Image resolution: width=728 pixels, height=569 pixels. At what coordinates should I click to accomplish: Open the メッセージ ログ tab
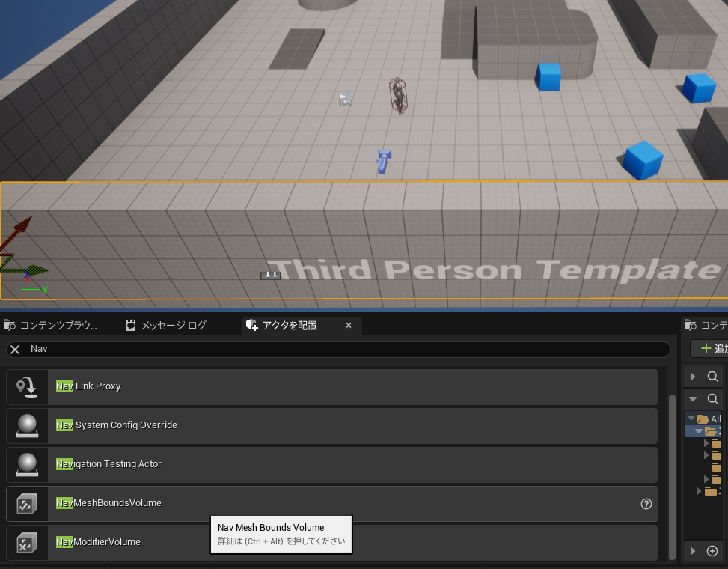point(166,326)
